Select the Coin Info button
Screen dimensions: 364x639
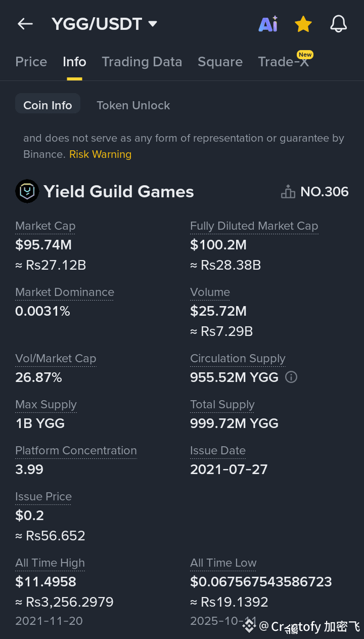(48, 105)
